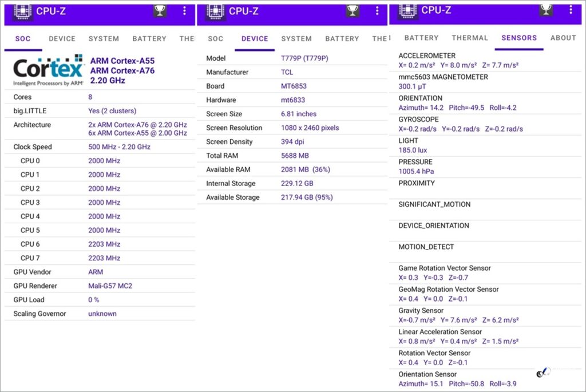This screenshot has height=392, width=586.
Task: Tap the trophy icon on the Sensors screen
Action: [x=545, y=10]
